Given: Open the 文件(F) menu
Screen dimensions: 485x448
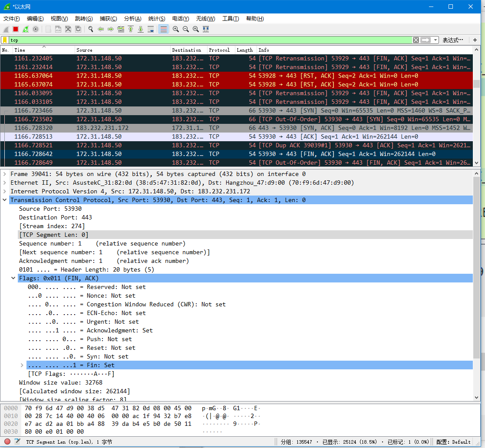Looking at the screenshot, I should (11, 19).
